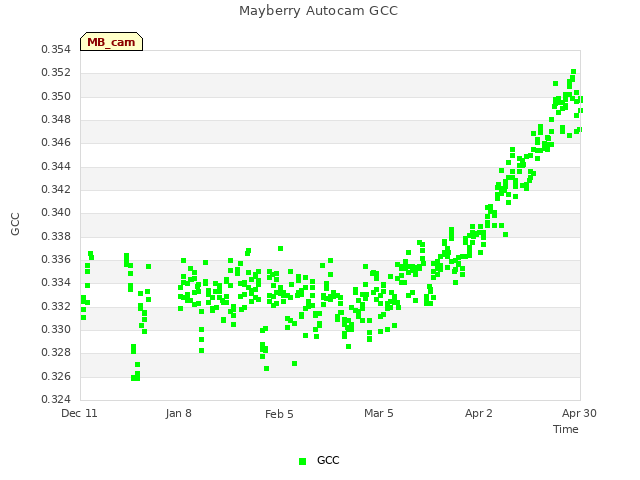The width and height of the screenshot is (640, 480).
Task: Click the 0.350 y-axis value
Action: coord(56,96)
